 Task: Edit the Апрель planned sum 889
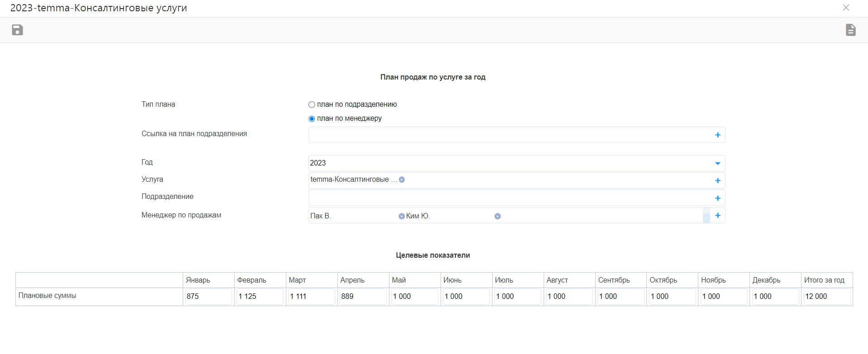pyautogui.click(x=363, y=297)
